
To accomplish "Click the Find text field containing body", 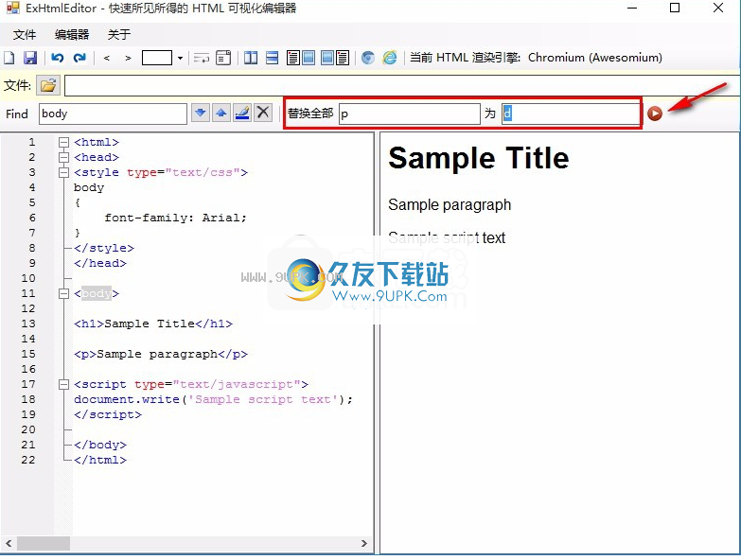I will [113, 114].
